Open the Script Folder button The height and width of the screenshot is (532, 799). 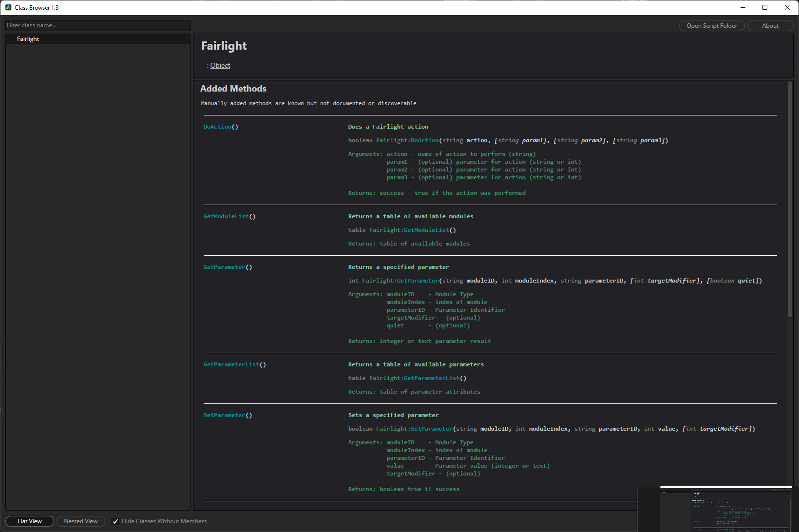712,26
